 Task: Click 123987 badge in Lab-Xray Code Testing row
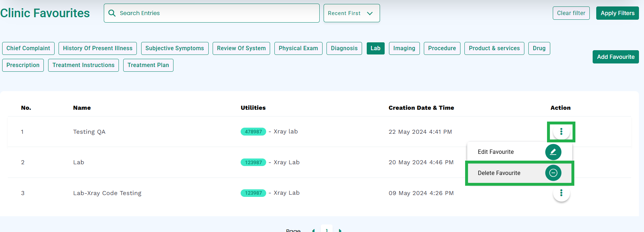pos(253,193)
